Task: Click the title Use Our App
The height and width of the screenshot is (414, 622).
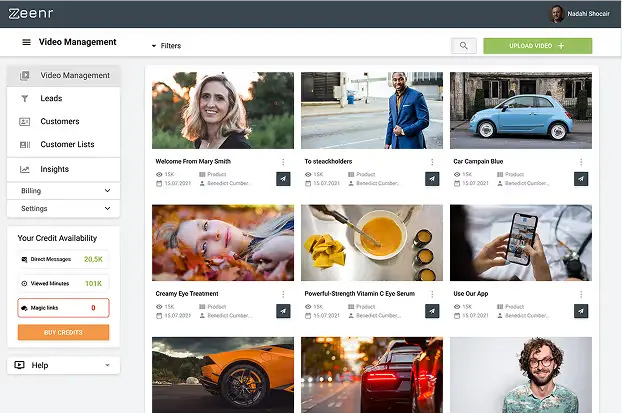Action: pyautogui.click(x=471, y=294)
